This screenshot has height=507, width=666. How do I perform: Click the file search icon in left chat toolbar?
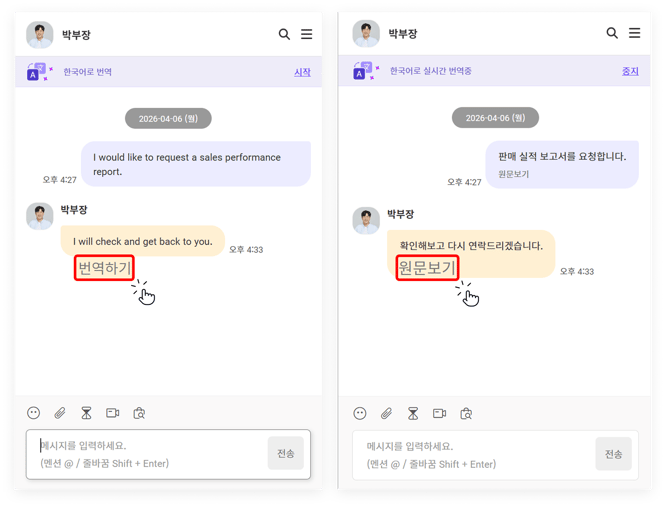(x=140, y=413)
